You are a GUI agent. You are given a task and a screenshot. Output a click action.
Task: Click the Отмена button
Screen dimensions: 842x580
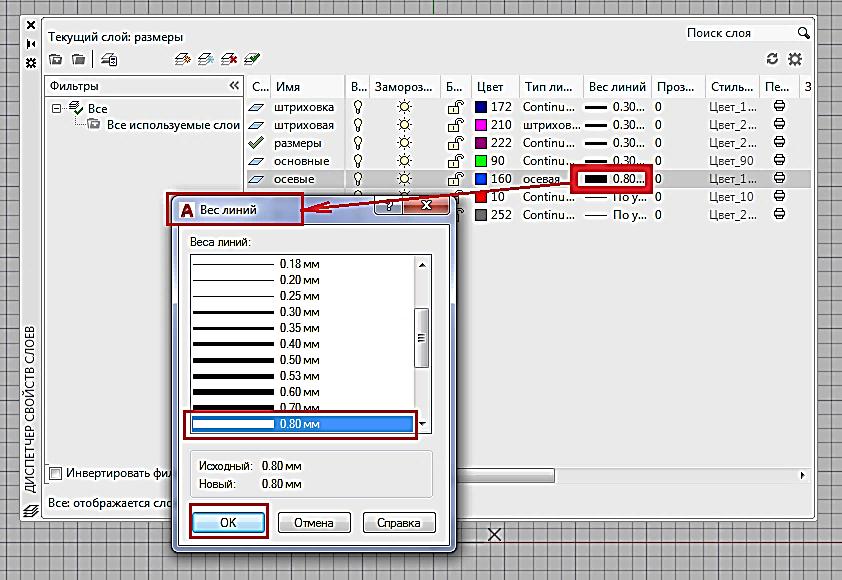coord(313,523)
